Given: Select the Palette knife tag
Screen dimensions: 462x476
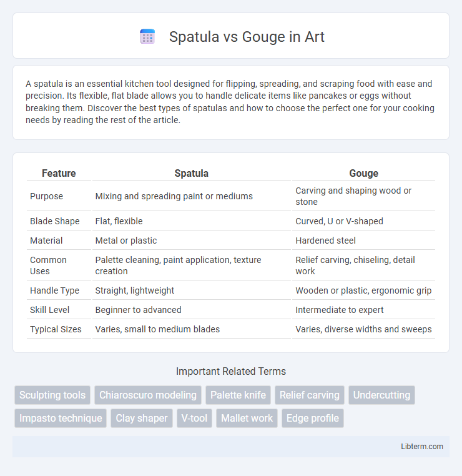Looking at the screenshot, I should pyautogui.click(x=238, y=395).
